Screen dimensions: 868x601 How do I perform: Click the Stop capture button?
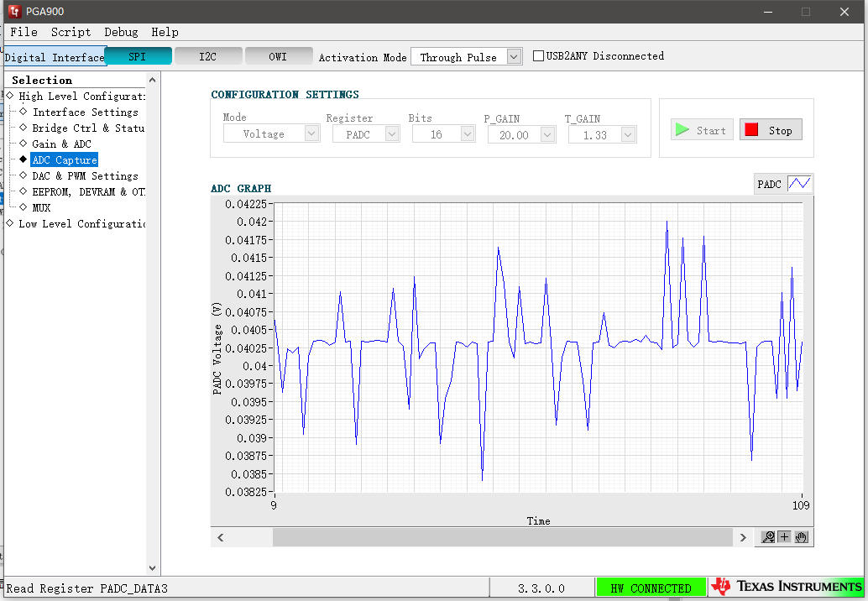[x=771, y=130]
